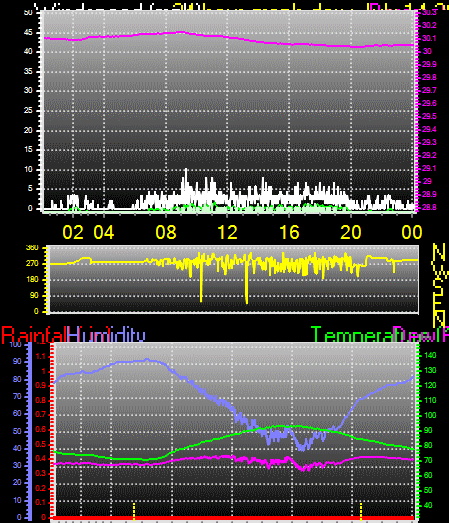This screenshot has width=449, height=523.
Task: Select the 140 value on green temperature axis
Action: [430, 356]
